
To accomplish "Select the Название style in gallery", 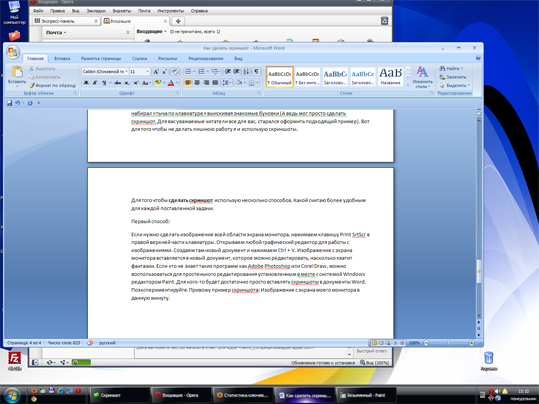I will pyautogui.click(x=390, y=77).
